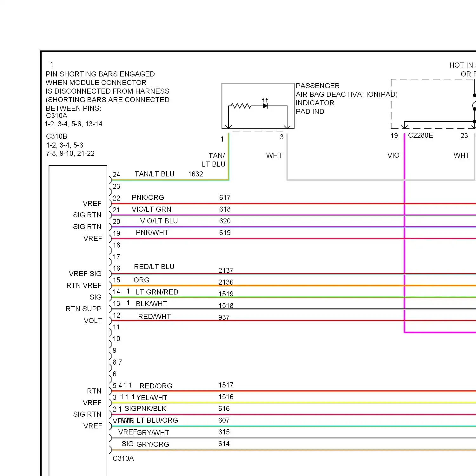
Task: Select circuit number '937'
Action: (224, 317)
